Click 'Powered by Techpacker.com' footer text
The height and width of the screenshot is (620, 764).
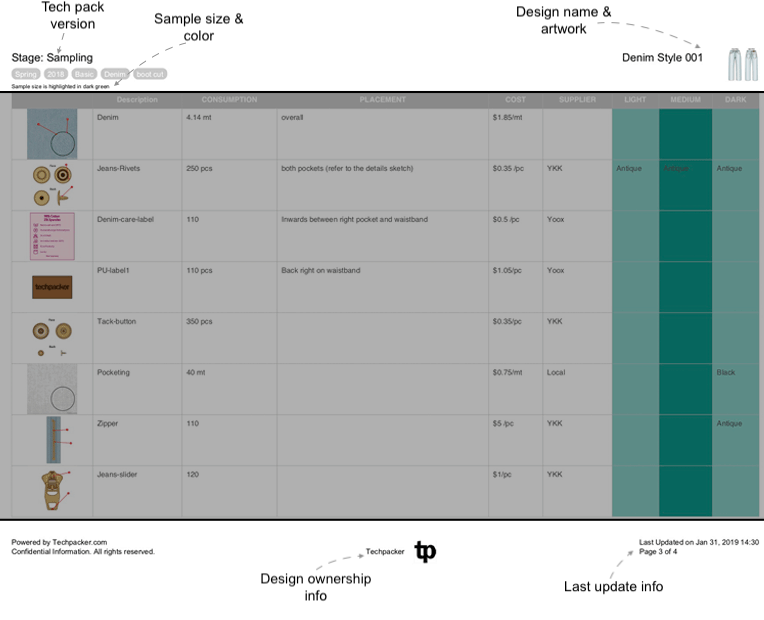click(59, 542)
